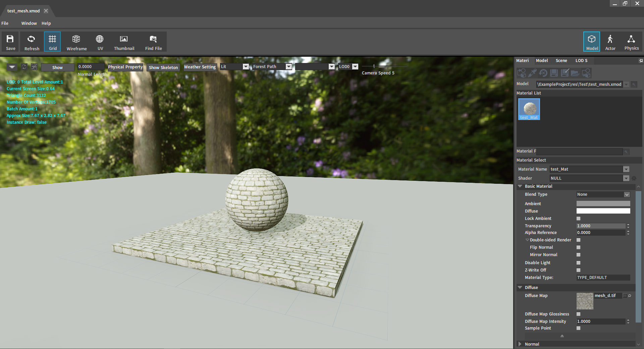Open Find File tool

pos(153,42)
